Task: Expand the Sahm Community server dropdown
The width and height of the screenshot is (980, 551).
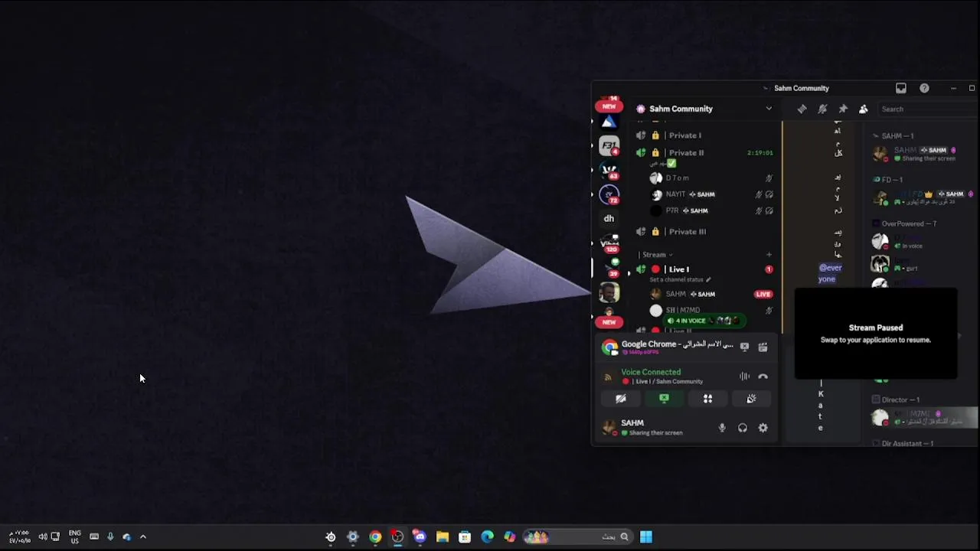Action: 769,109
